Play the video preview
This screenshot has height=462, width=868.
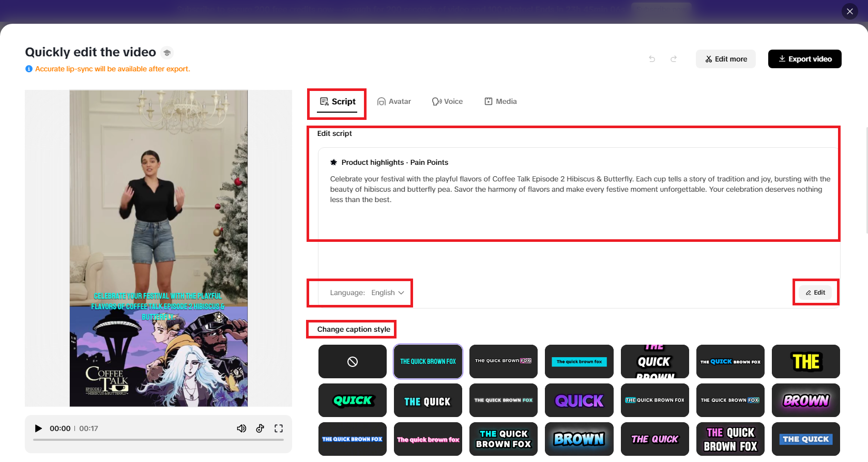point(38,428)
